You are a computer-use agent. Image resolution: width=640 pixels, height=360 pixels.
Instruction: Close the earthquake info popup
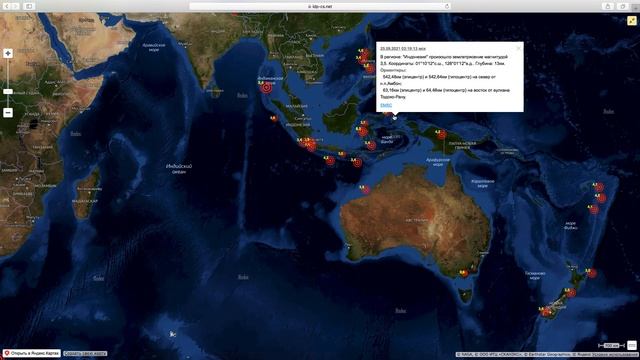pos(518,48)
